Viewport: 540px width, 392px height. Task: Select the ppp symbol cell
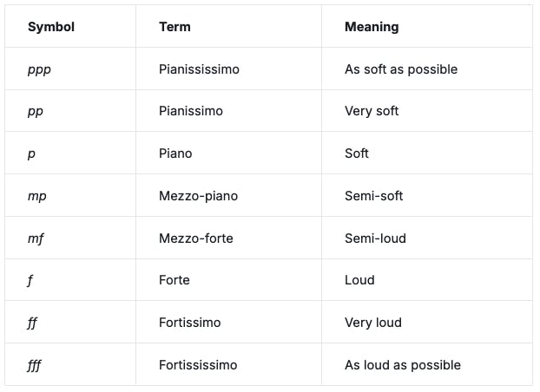[x=39, y=69]
